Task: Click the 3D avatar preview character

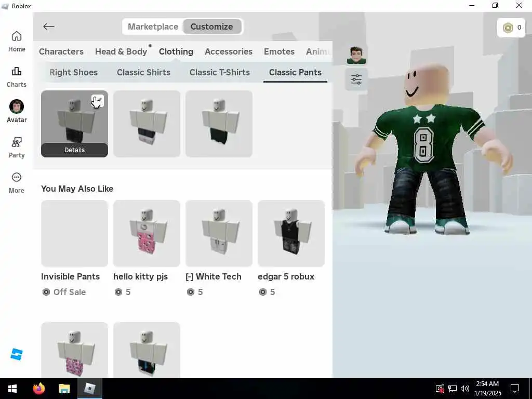Action: pos(433,149)
